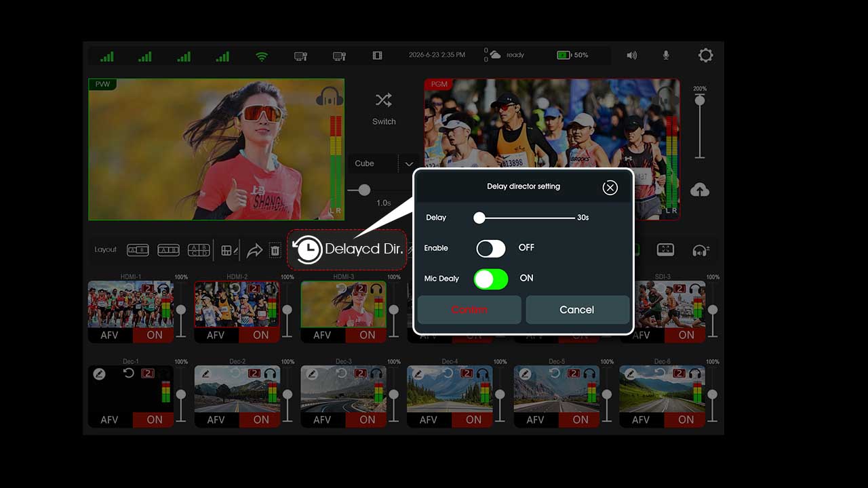Click the battery 50% indicator
This screenshot has width=868, height=488.
pyautogui.click(x=572, y=55)
